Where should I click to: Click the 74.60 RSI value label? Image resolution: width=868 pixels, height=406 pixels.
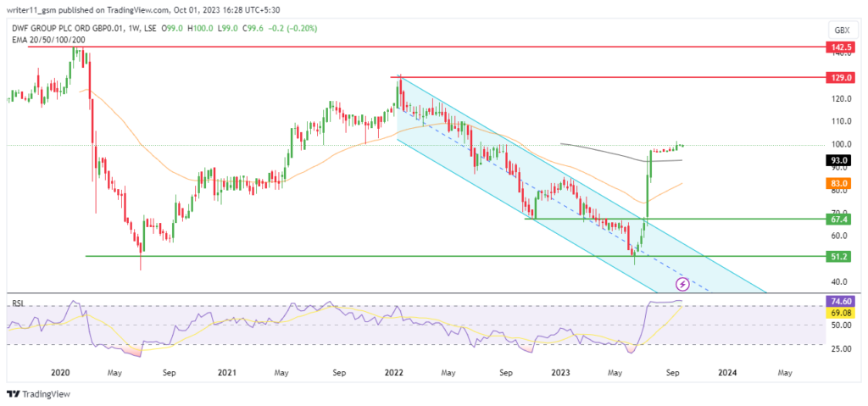coord(842,302)
